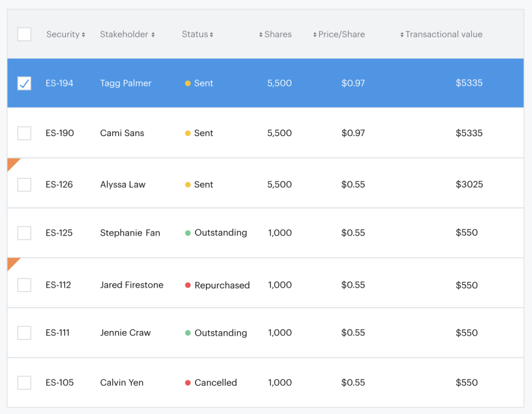Click red Repurchased status dot for Jared Firestone
This screenshot has height=414, width=532.
[x=188, y=285]
